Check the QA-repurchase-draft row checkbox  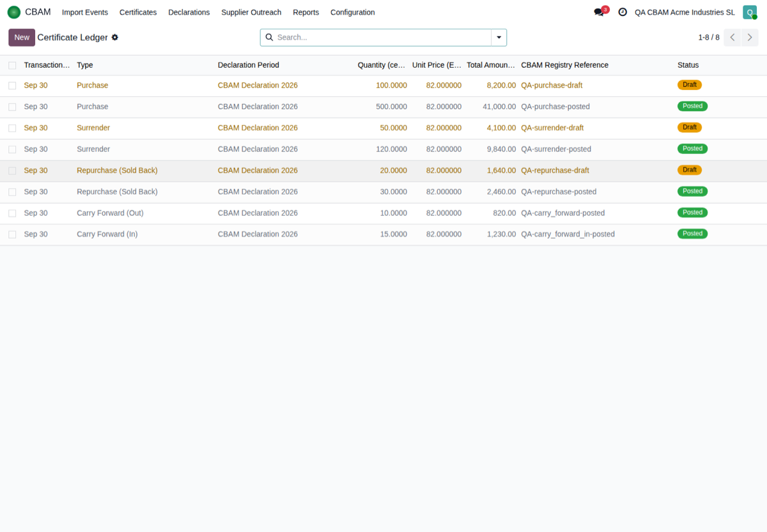pyautogui.click(x=12, y=171)
